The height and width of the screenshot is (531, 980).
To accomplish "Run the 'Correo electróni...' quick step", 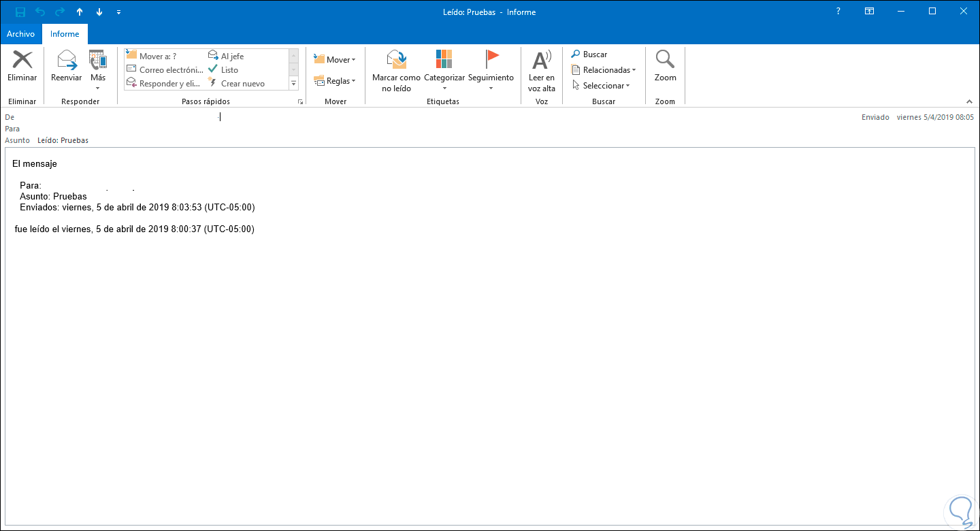I will (165, 70).
